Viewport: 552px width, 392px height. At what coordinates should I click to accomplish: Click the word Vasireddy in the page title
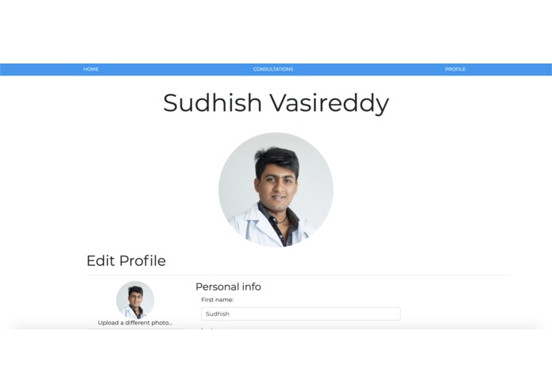(330, 104)
